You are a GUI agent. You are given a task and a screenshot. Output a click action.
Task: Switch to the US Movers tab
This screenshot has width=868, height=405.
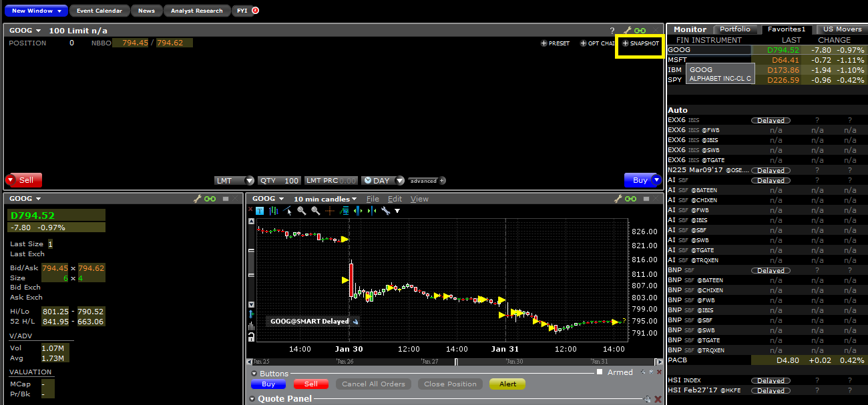pos(842,29)
